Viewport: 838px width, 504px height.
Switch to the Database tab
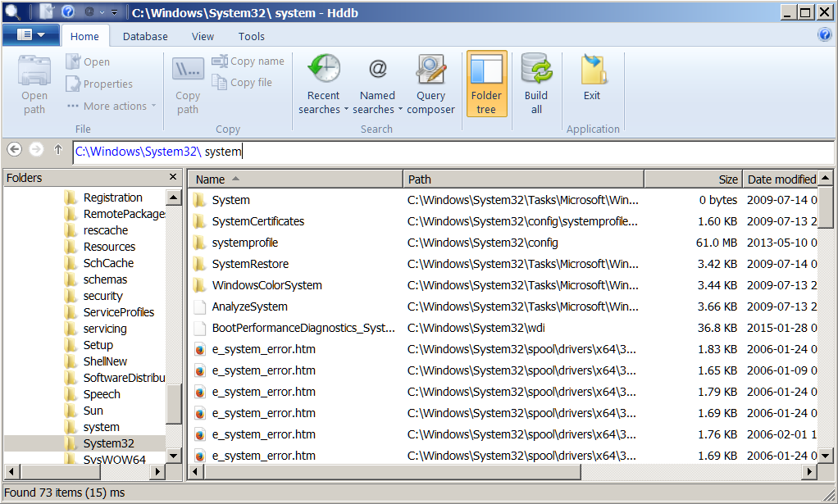pyautogui.click(x=145, y=36)
